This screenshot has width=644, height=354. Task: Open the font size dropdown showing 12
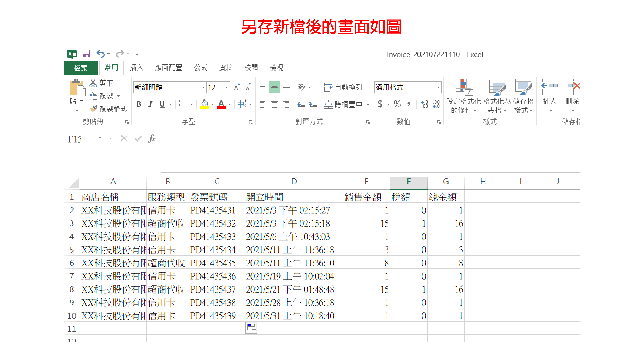227,87
